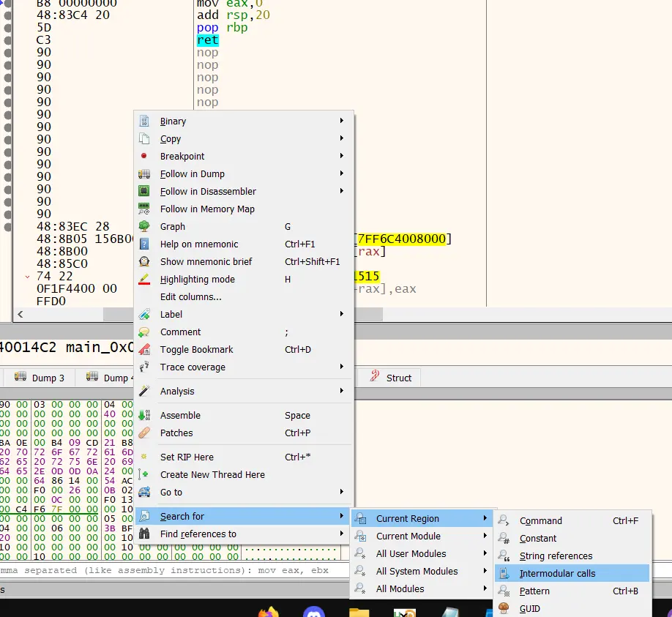The height and width of the screenshot is (617, 672).
Task: Click the Patches bandage icon
Action: pos(144,433)
